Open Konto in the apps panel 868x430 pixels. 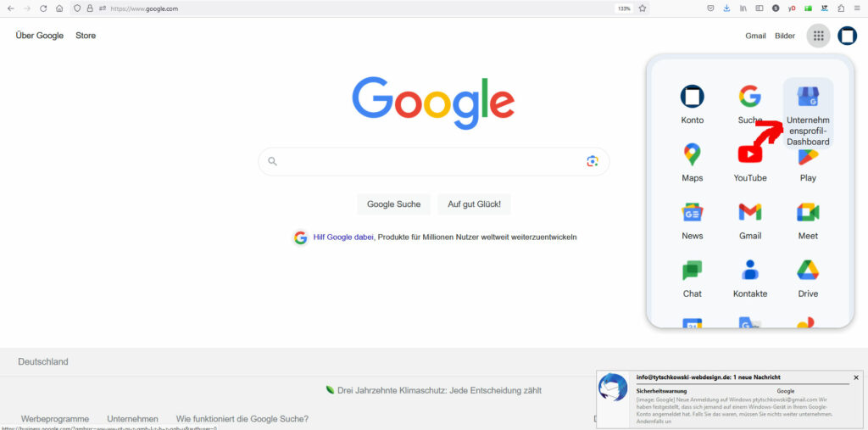[693, 104]
